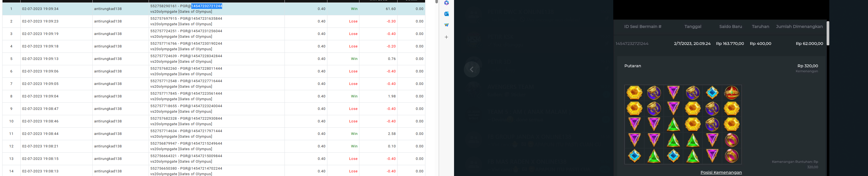The width and height of the screenshot is (868, 176).
Task: Click the timestamp 02-07-2023 19:09:13
Action: [x=40, y=59]
